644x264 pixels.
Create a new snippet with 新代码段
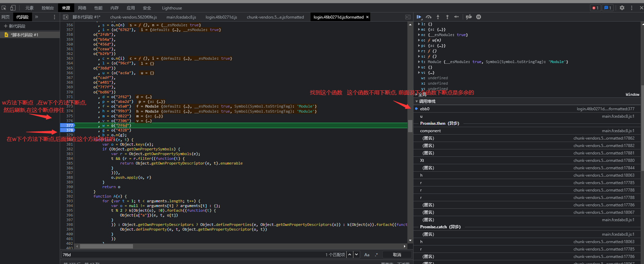coord(15,26)
